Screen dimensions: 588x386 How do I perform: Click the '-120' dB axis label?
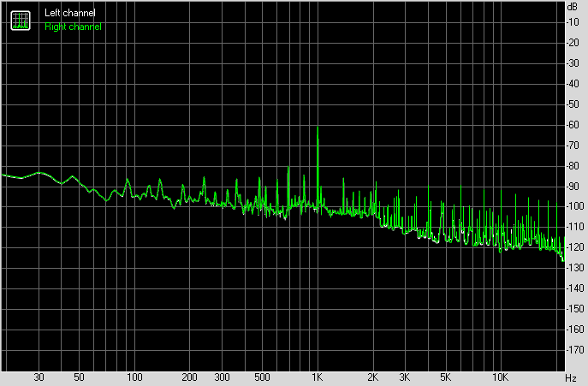click(x=575, y=247)
